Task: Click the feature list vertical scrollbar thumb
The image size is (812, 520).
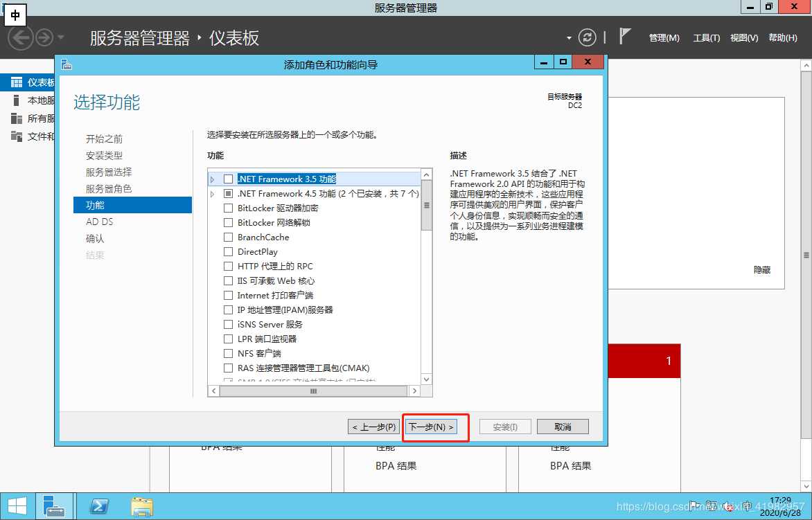Action: [x=427, y=206]
